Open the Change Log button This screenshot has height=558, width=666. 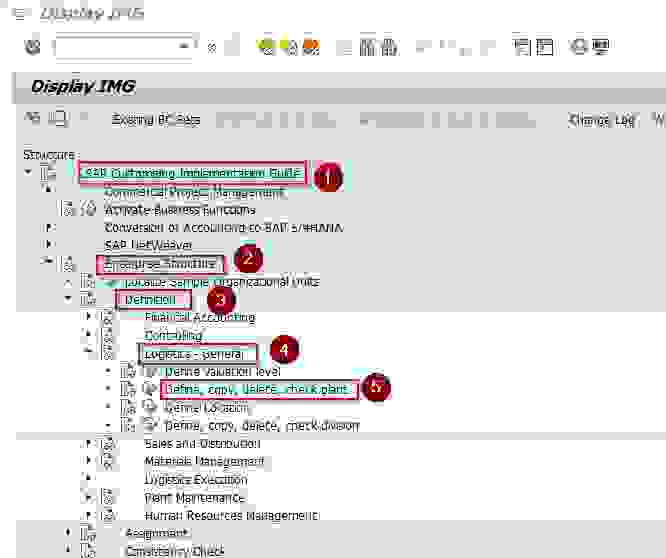[602, 121]
